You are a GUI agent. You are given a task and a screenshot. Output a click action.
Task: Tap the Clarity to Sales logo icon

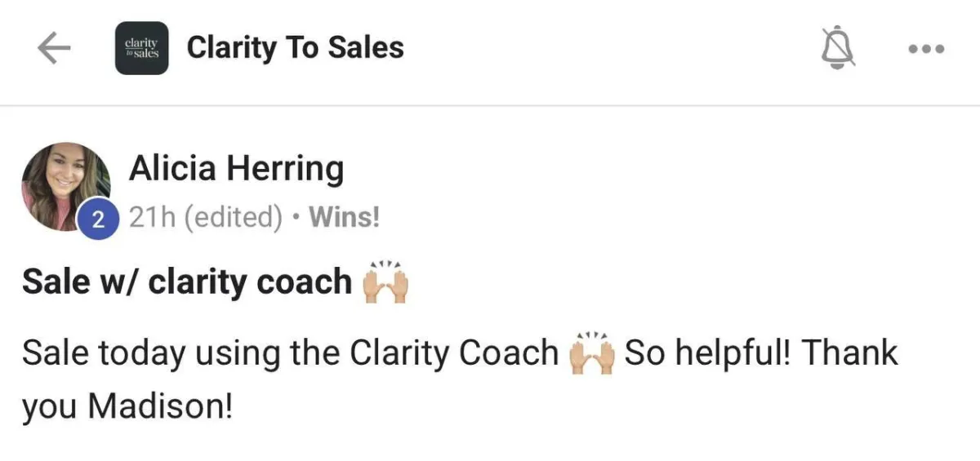(141, 48)
